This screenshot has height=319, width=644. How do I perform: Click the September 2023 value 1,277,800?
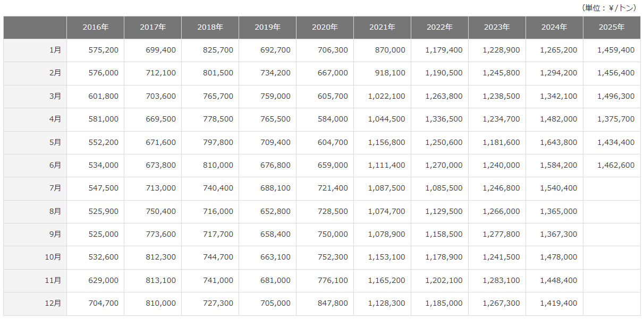point(501,234)
